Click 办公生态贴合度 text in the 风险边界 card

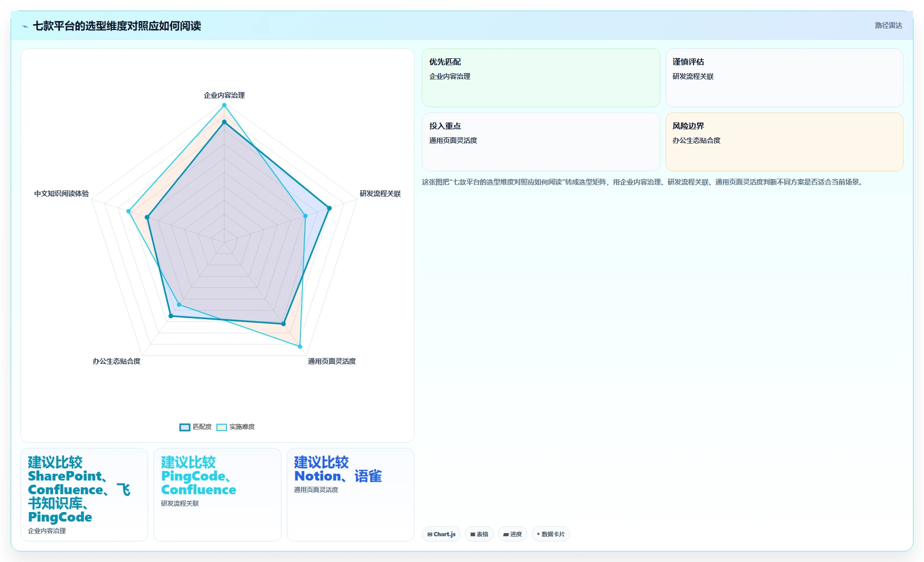(697, 140)
